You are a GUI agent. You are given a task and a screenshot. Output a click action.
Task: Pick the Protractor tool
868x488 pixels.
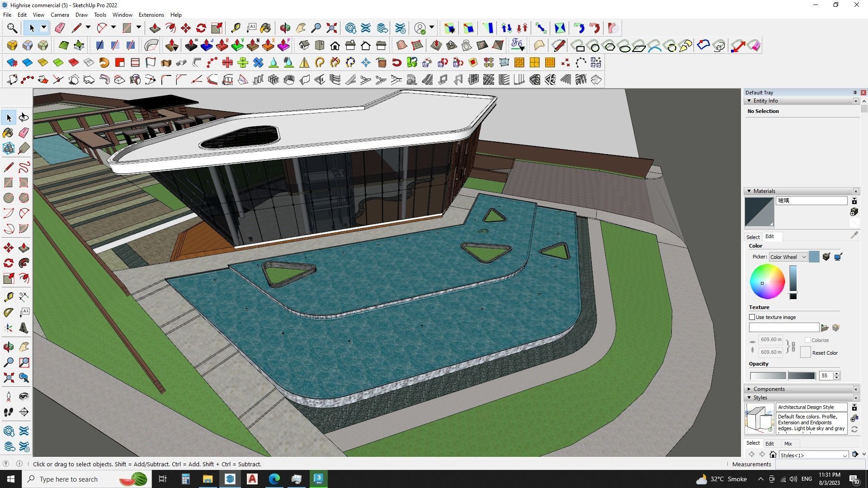pos(8,312)
